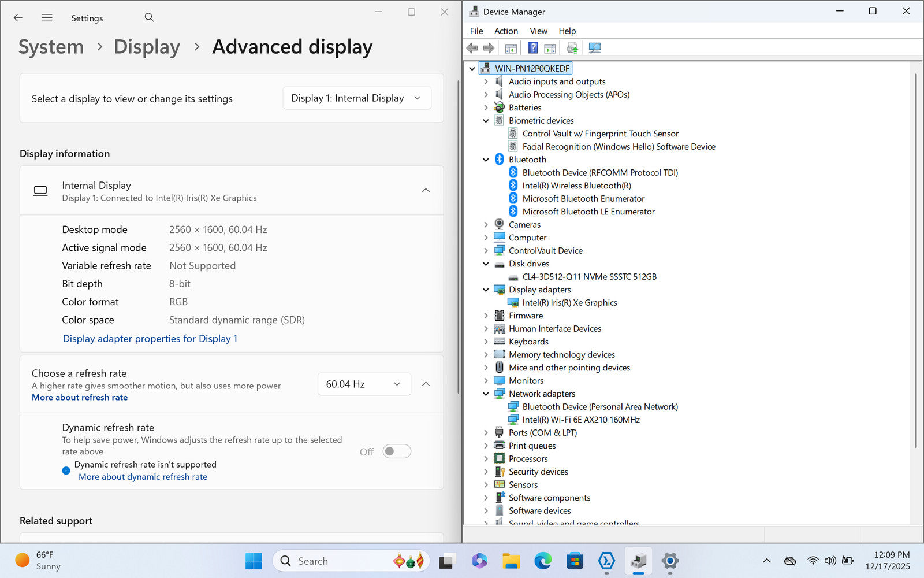Collapse the Internal Display information section
This screenshot has height=578, width=924.
click(x=426, y=191)
